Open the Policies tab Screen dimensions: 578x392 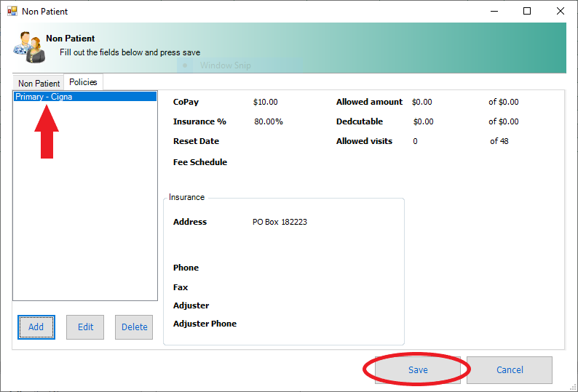83,82
